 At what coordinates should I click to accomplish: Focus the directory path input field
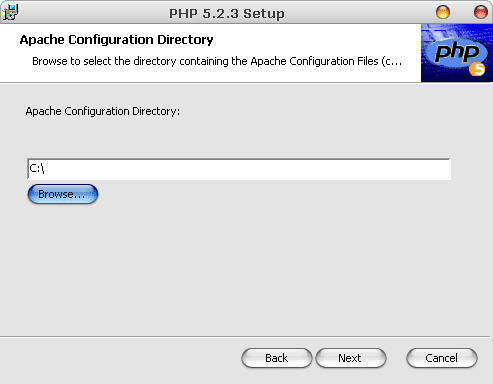pyautogui.click(x=239, y=169)
